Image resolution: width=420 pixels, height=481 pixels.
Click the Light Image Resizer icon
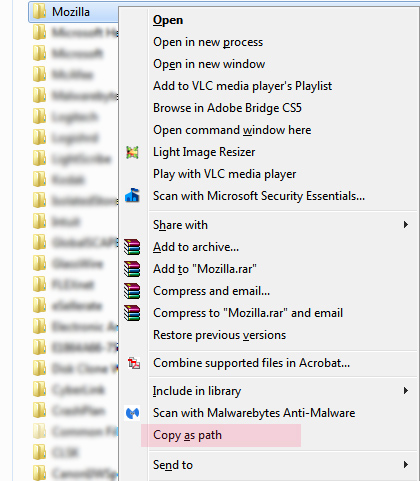[x=132, y=152]
